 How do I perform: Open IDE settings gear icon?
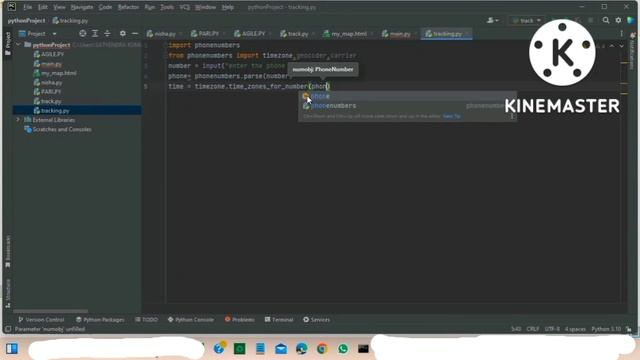(618, 20)
